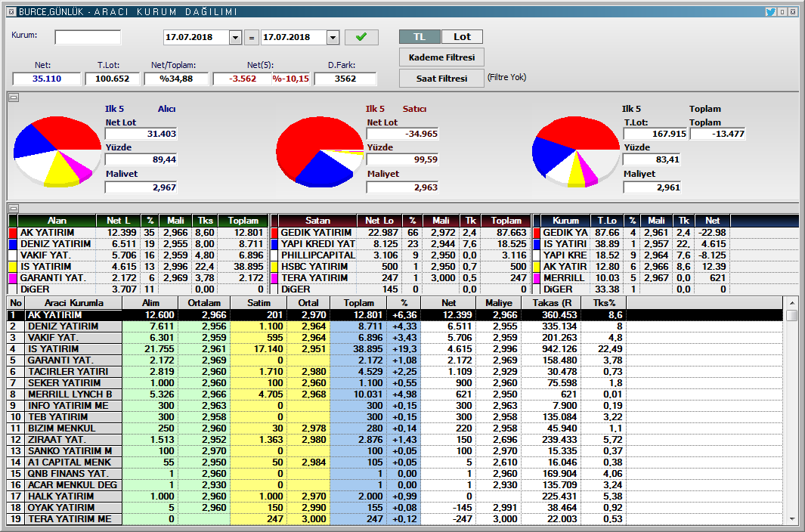The height and width of the screenshot is (532, 805).
Task: Apply the date range with the green checkmark
Action: 361,37
